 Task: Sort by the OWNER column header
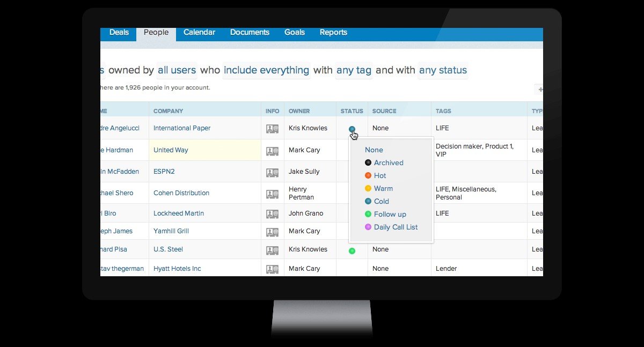point(299,111)
